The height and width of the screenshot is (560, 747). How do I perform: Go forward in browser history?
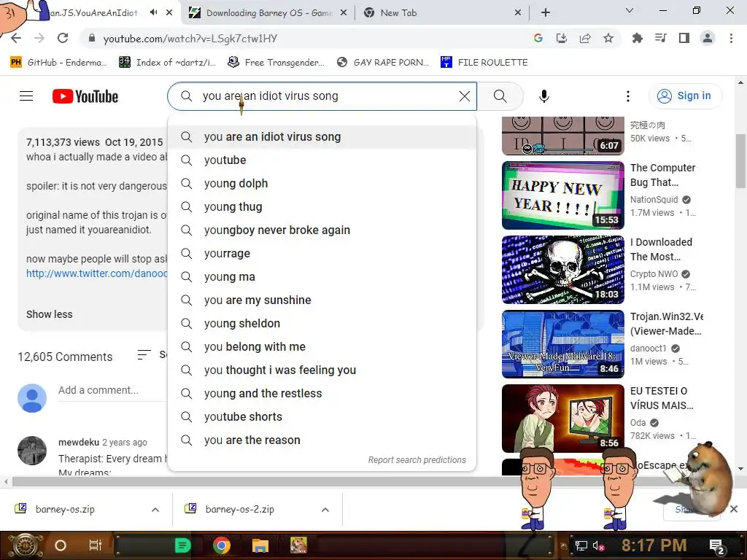coord(39,38)
